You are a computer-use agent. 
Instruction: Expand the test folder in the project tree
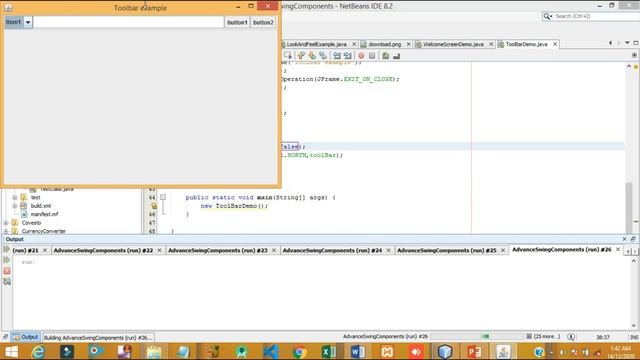(15, 198)
